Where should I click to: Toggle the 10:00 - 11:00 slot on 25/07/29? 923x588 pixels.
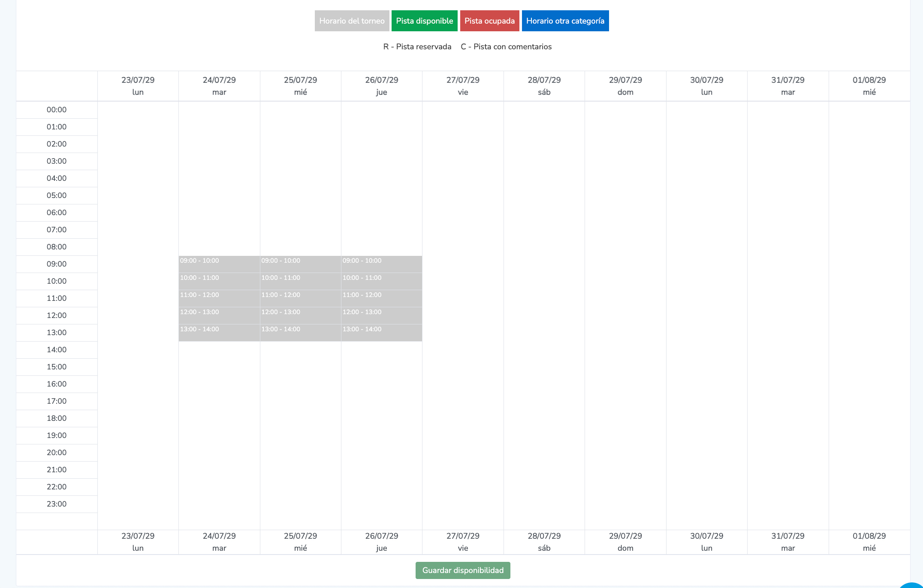pos(300,282)
